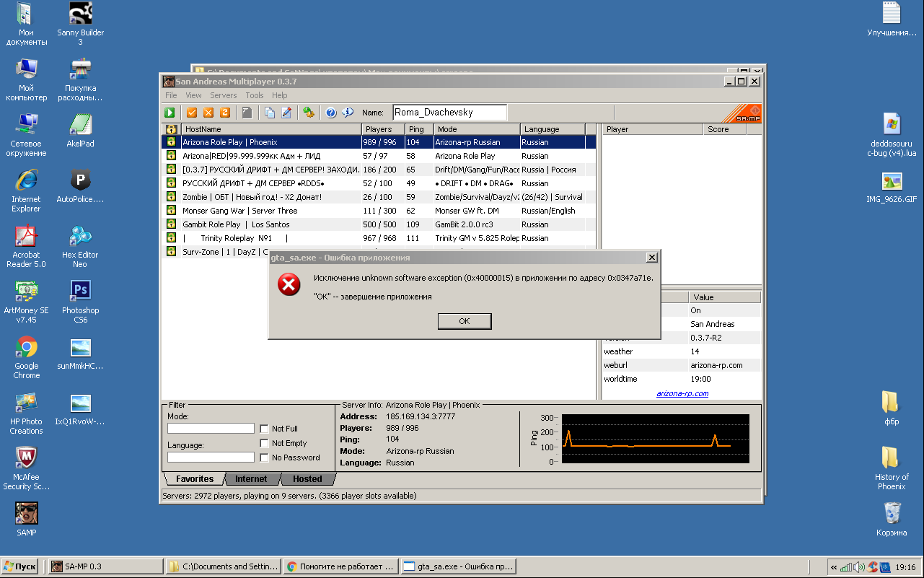Click the lock icon column header
924x578 pixels.
coord(171,129)
